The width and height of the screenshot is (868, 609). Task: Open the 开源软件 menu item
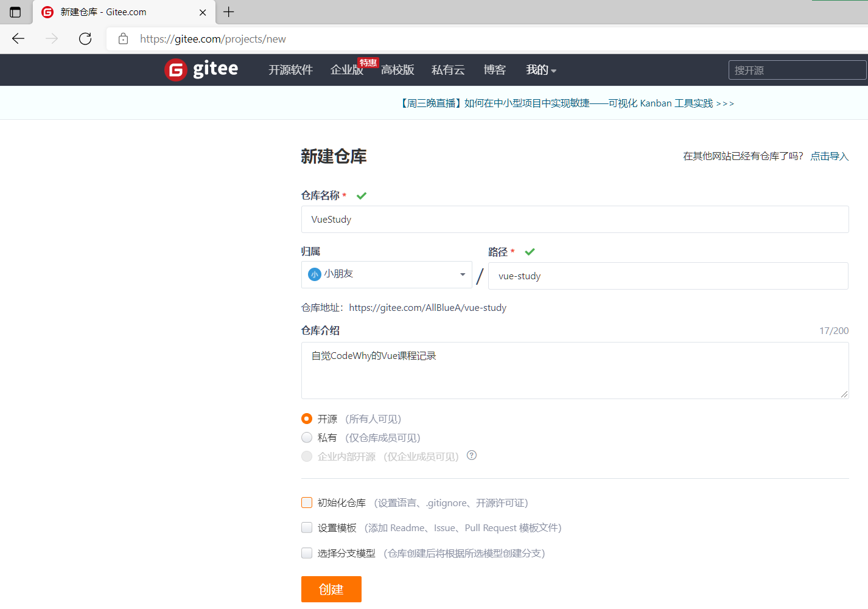290,69
